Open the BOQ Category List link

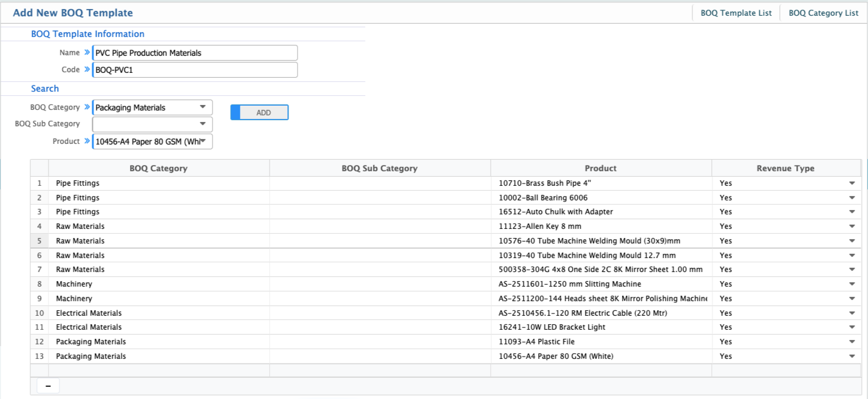[824, 13]
